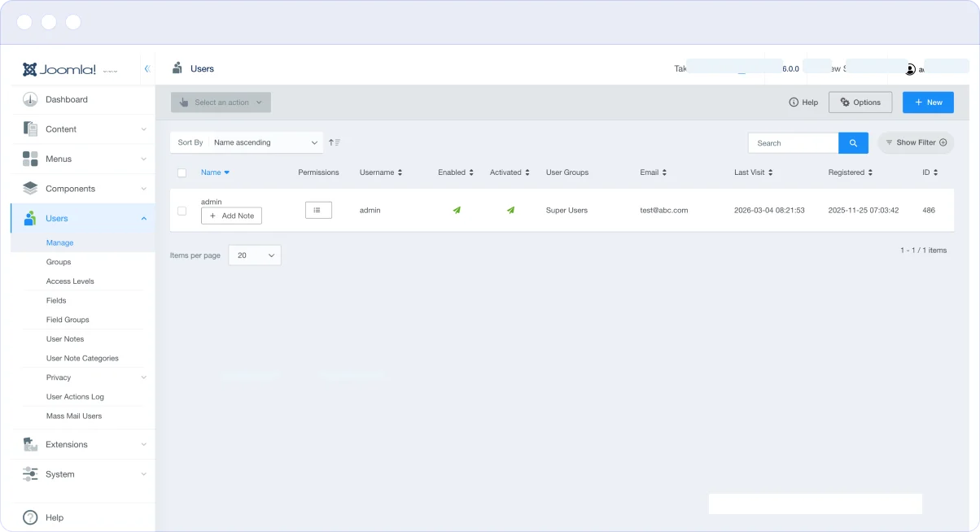Click the search magnifier button
Viewport: 980px width, 532px height.
point(853,143)
